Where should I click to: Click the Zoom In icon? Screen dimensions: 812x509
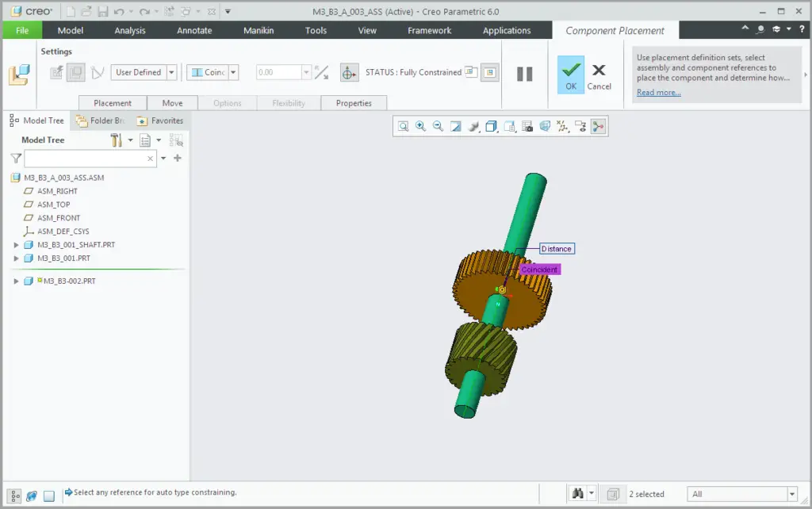(x=420, y=126)
